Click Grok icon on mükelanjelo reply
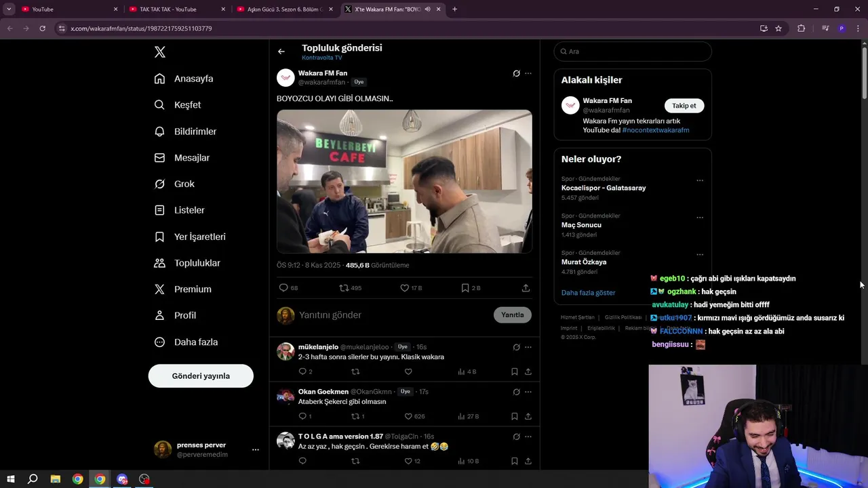Image resolution: width=868 pixels, height=488 pixels. click(516, 347)
